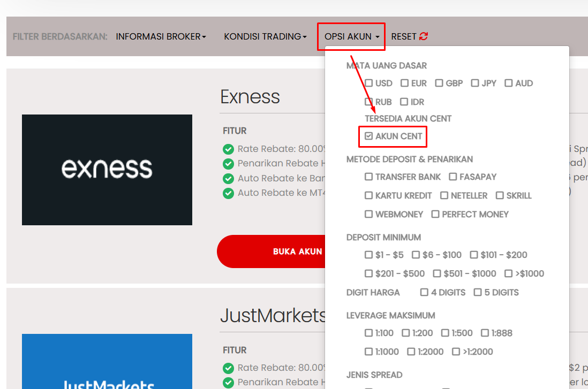Uncheck the Akun Cent checkbox
Image resolution: width=588 pixels, height=389 pixels.
coord(368,136)
